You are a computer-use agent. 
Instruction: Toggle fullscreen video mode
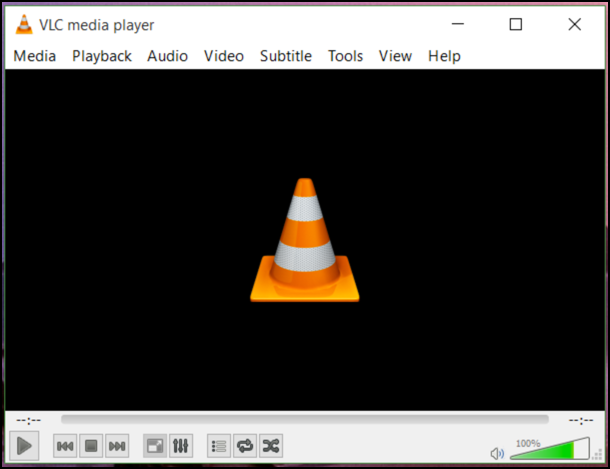coord(155,446)
